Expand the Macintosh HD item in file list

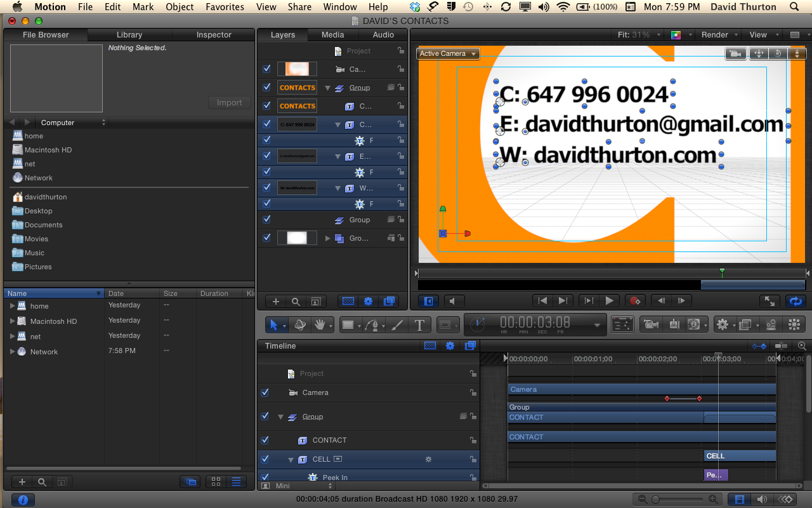click(12, 321)
